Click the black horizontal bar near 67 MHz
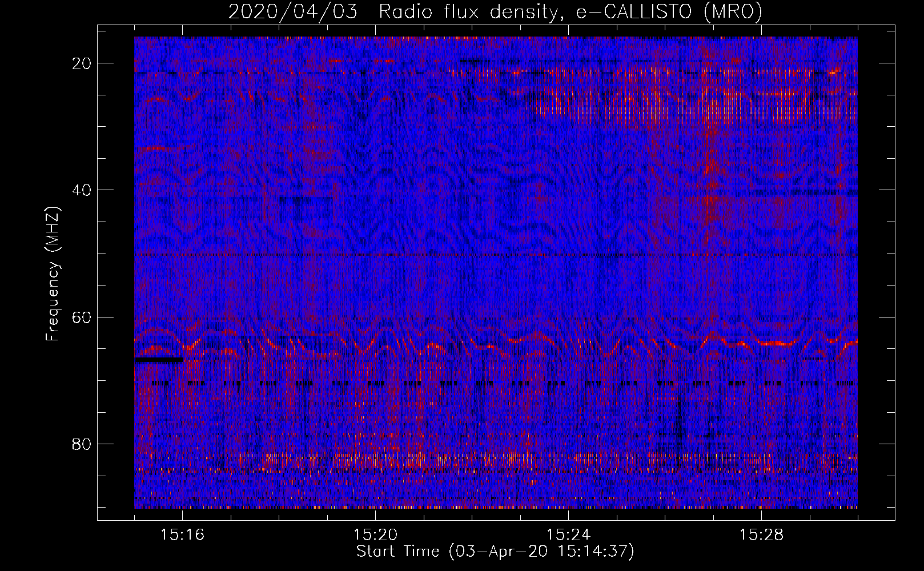The width and height of the screenshot is (924, 571). click(159, 360)
